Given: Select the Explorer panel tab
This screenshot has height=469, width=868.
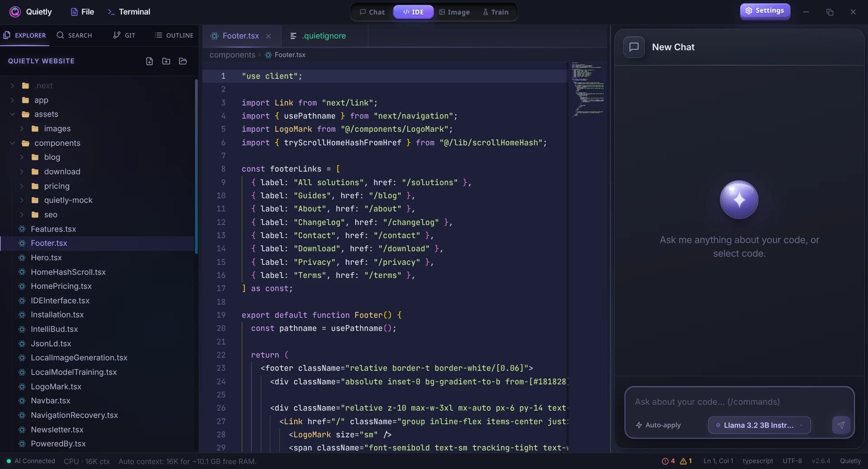Looking at the screenshot, I should 25,35.
